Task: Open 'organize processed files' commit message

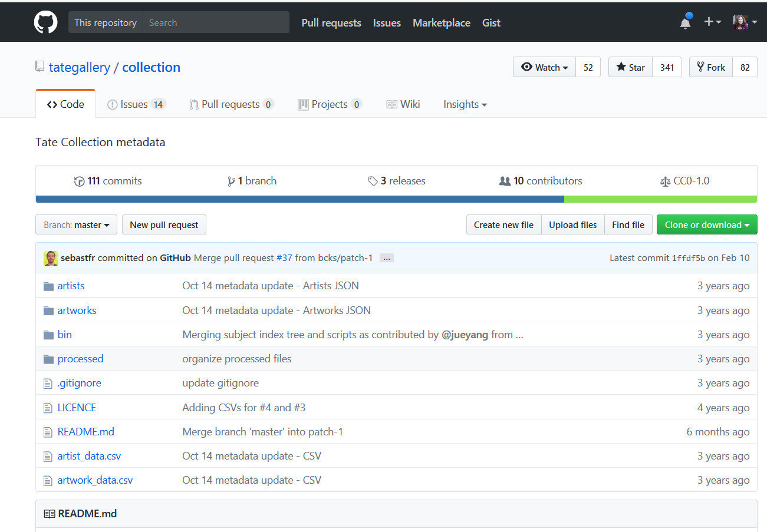Action: [237, 359]
